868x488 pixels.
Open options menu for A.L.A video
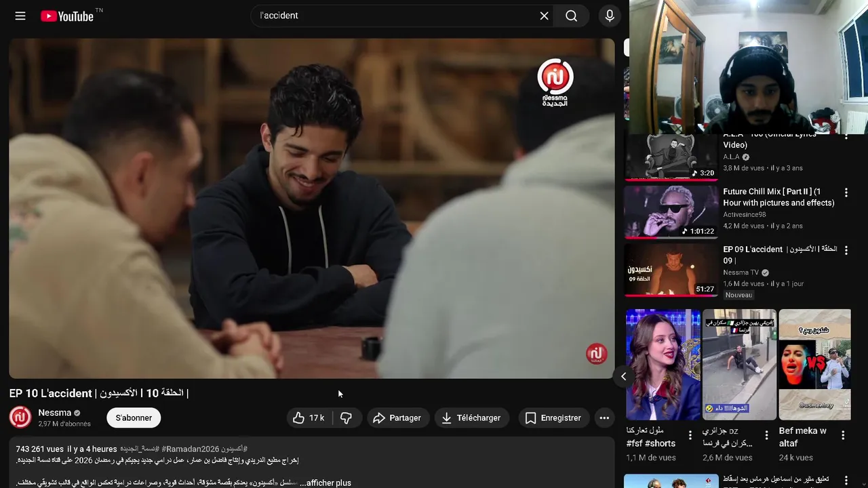click(x=846, y=138)
